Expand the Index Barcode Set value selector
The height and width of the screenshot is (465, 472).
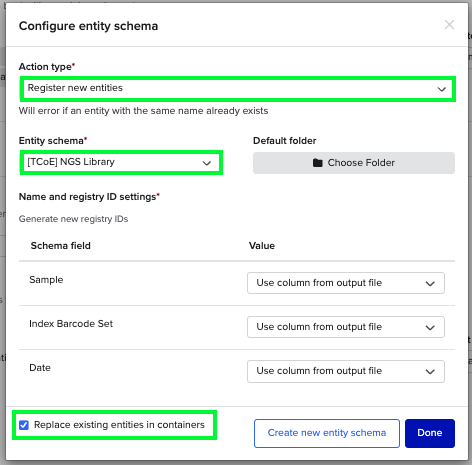click(x=346, y=327)
